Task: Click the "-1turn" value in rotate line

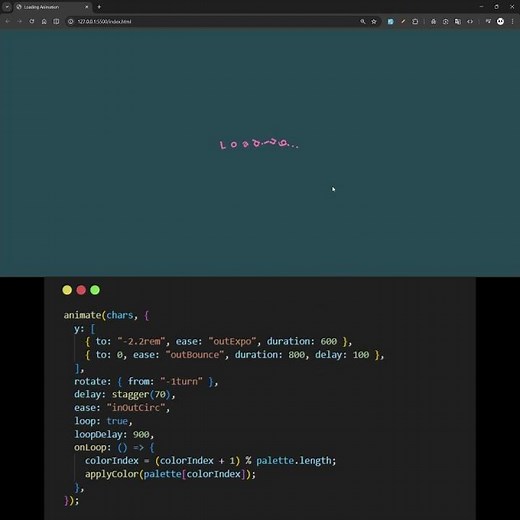Action: pos(181,381)
